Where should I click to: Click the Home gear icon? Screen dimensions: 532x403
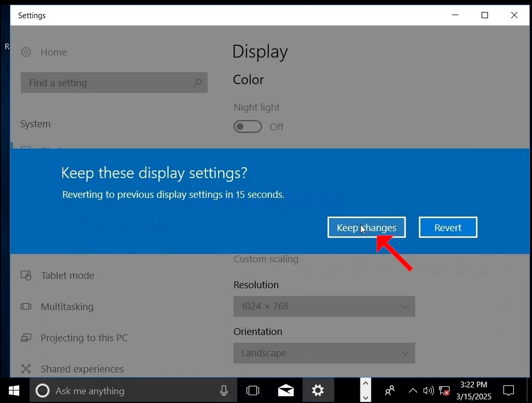[26, 52]
